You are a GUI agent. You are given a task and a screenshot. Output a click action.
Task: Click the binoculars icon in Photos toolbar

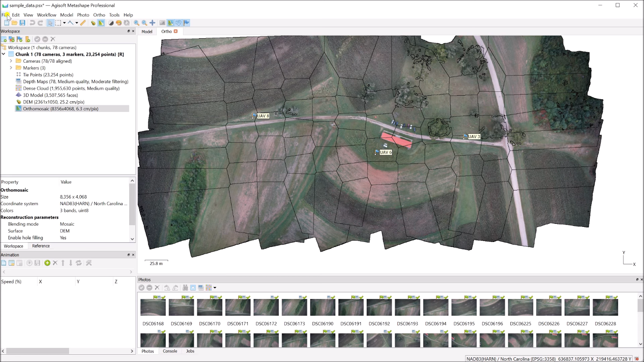185,288
